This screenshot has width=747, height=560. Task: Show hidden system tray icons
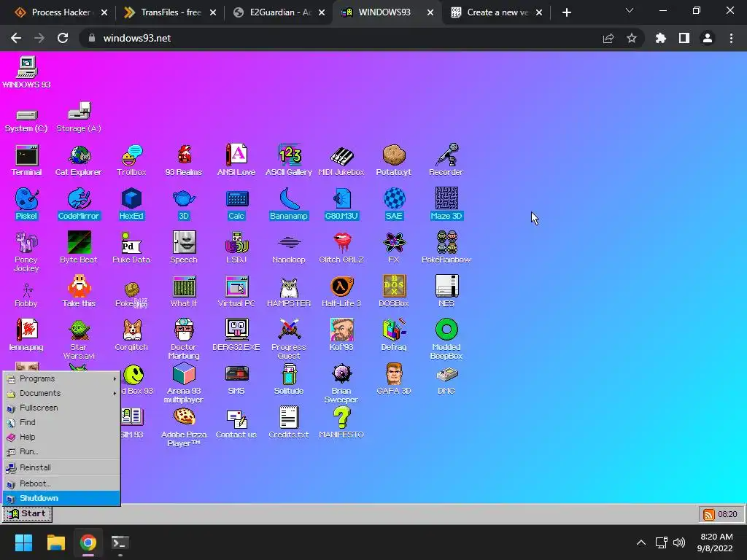point(641,542)
